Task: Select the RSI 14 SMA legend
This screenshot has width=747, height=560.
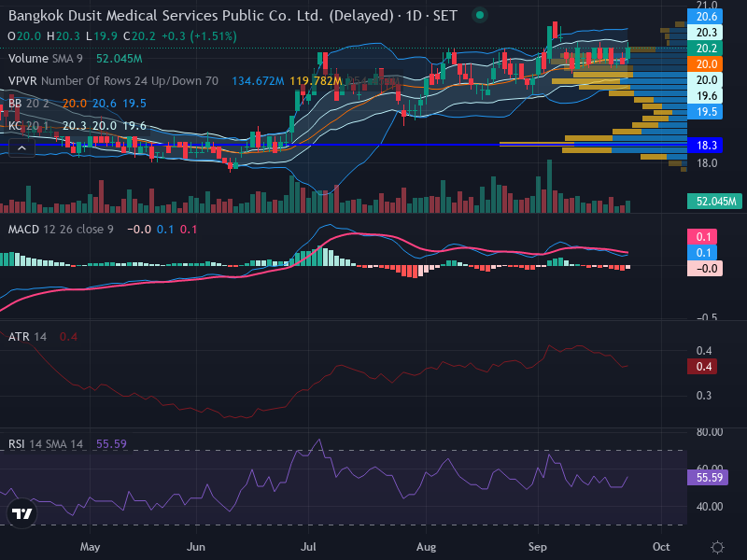Action: [x=46, y=444]
